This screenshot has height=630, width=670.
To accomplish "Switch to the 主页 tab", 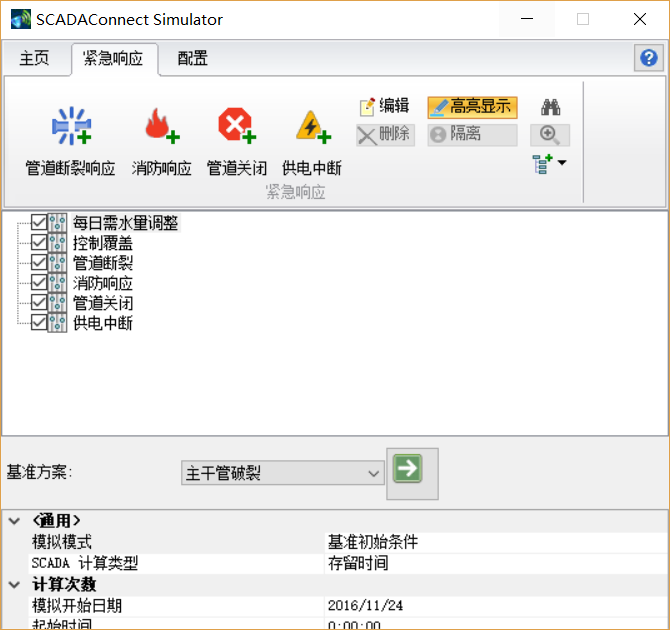I will point(35,58).
